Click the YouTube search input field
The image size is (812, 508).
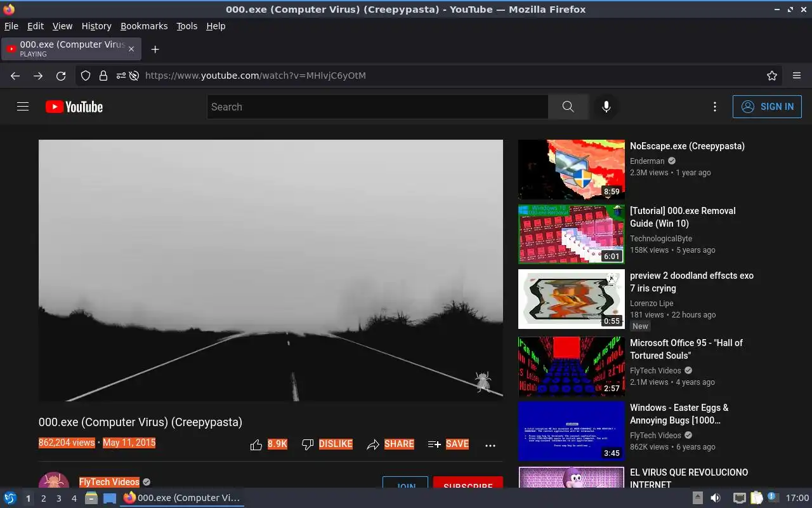tap(377, 107)
